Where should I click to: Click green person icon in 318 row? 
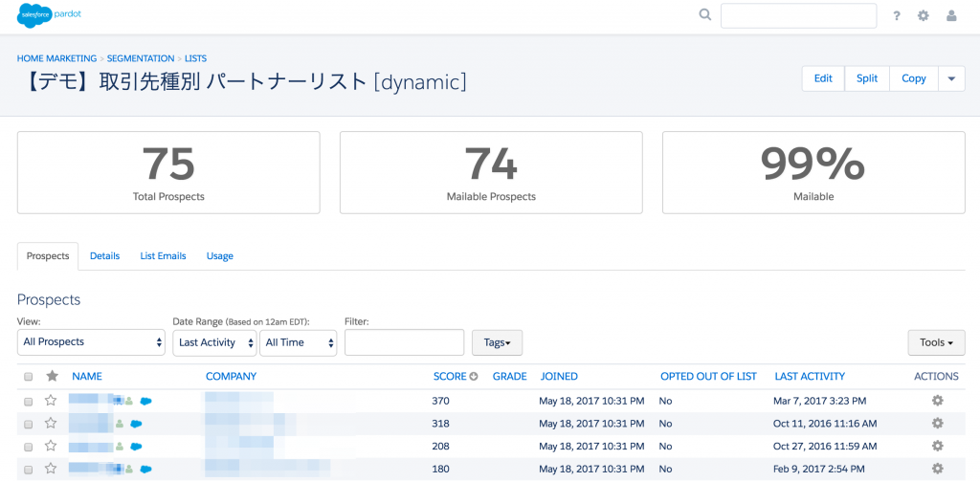[119, 424]
